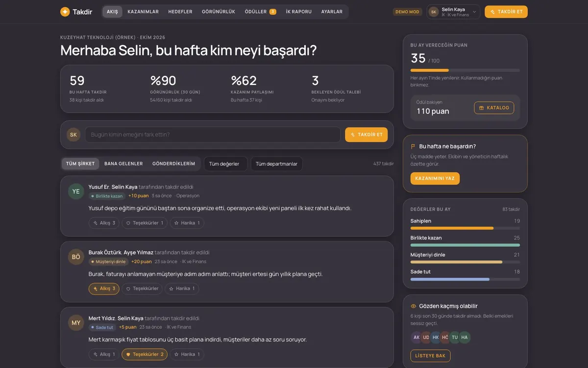The image size is (588, 368).
Task: Switch to the Ödüller tab
Action: 261,12
